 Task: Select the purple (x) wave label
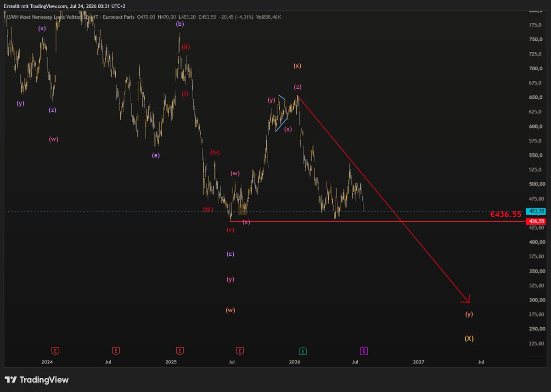pyautogui.click(x=42, y=28)
